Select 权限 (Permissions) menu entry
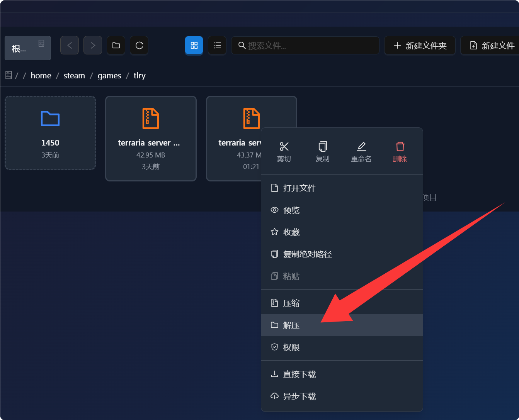 tap(342, 347)
